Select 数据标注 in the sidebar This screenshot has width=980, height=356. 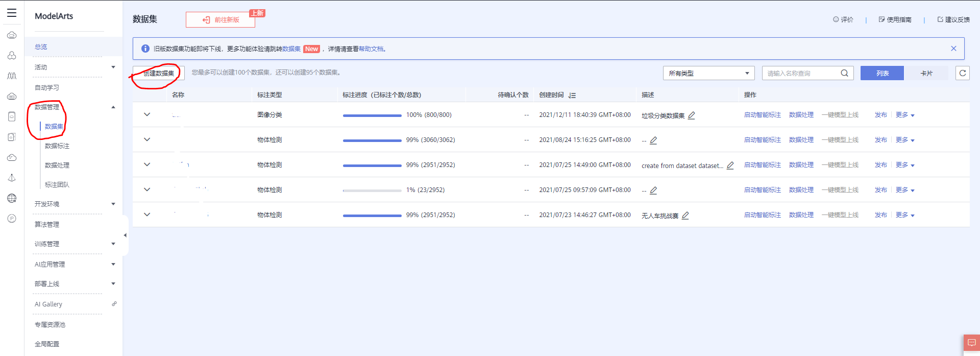[57, 146]
